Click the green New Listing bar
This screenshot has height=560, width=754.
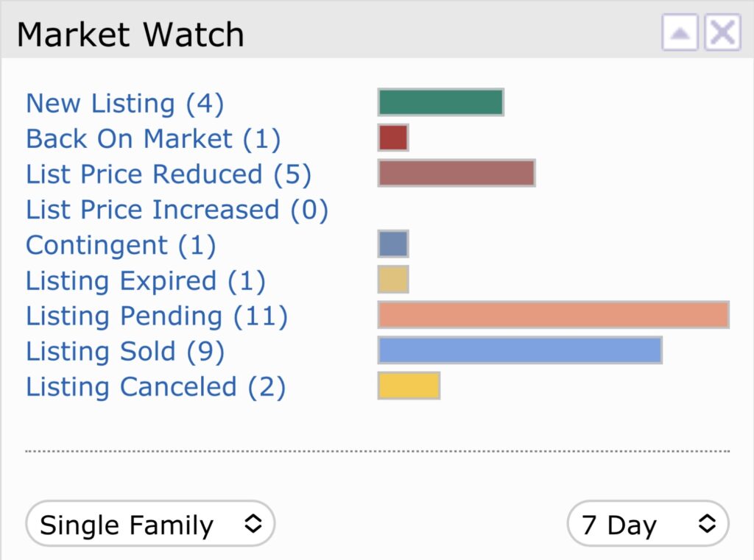click(441, 102)
